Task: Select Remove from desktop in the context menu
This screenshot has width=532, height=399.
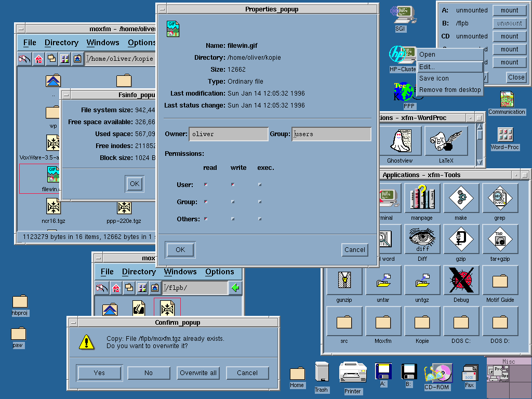Action: (x=450, y=90)
